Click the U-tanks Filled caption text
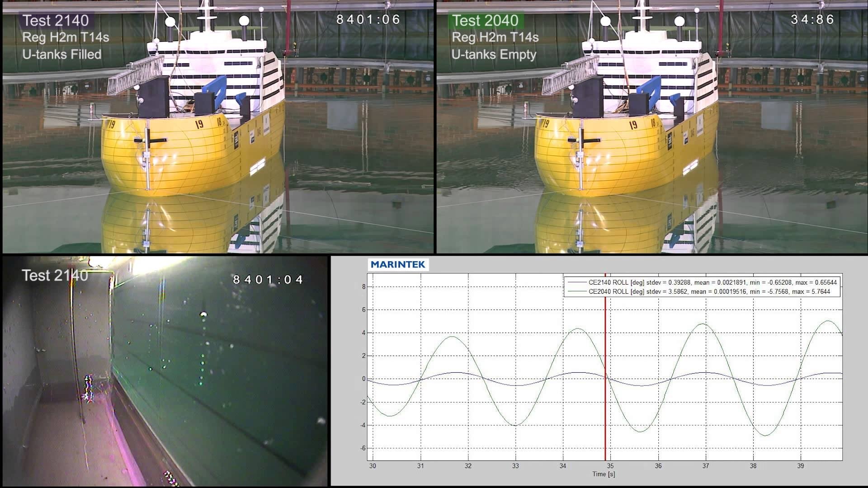868x488 pixels. [62, 55]
